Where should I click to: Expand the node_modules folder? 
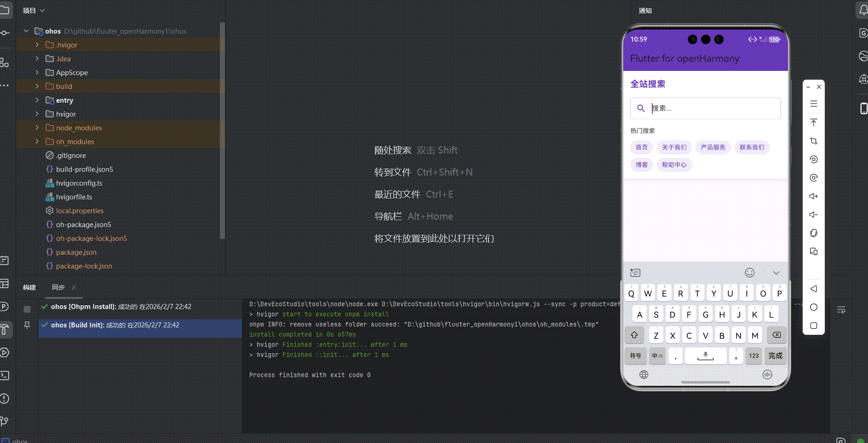point(37,128)
